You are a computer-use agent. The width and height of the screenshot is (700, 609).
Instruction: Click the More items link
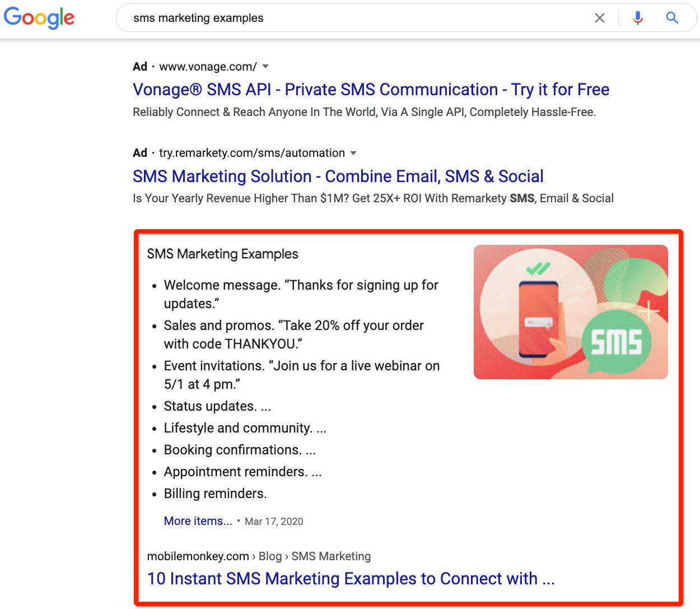click(198, 521)
